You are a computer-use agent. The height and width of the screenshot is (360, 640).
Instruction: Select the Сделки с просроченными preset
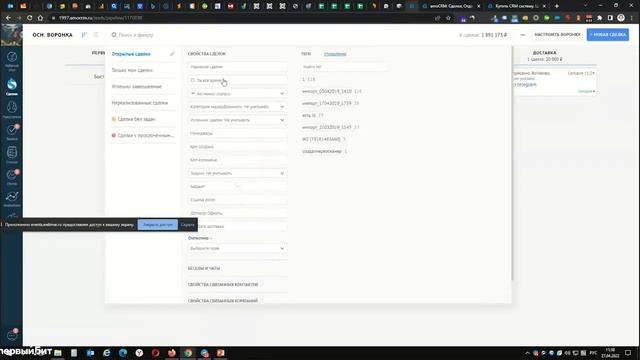click(143, 136)
